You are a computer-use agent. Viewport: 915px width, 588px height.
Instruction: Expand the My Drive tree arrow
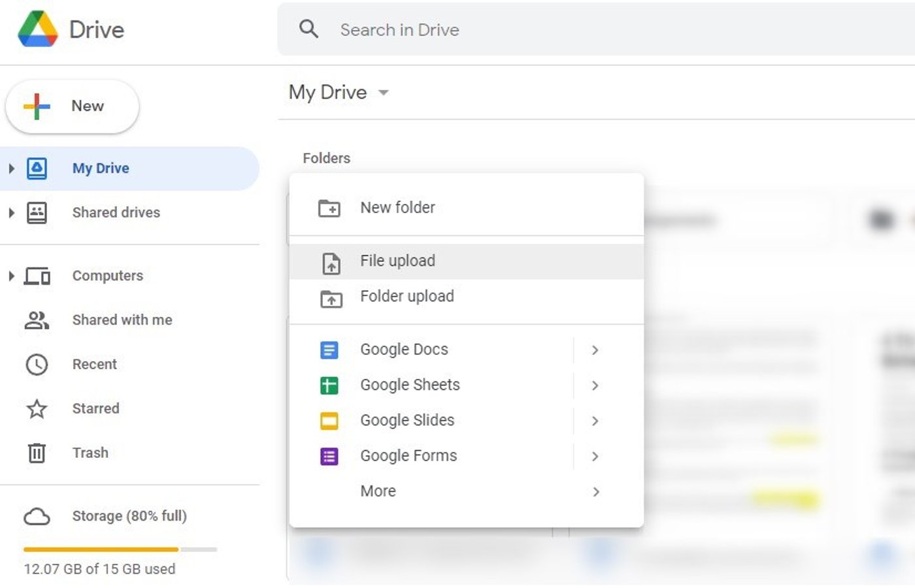pos(10,168)
